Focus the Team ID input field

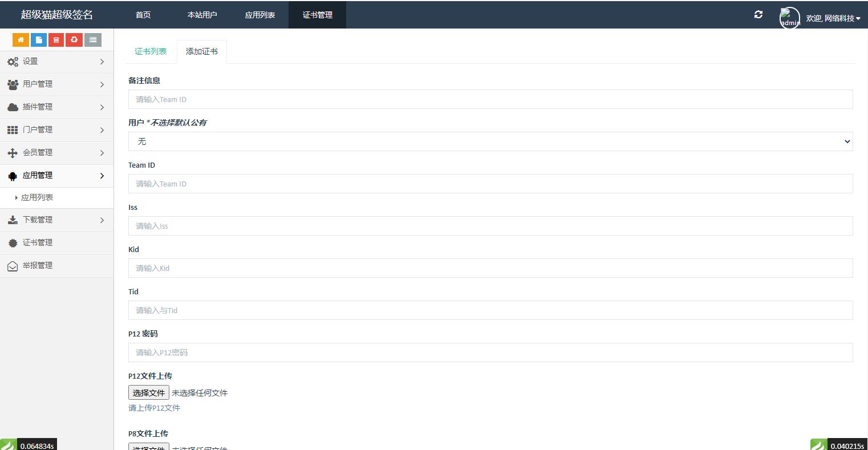click(490, 184)
